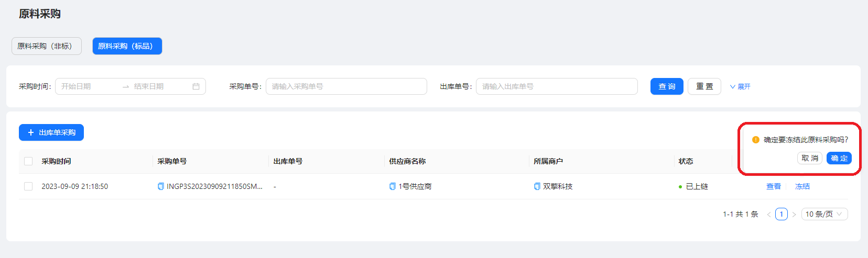
Task: Click copy icon beside purchase order number
Action: pos(161,186)
